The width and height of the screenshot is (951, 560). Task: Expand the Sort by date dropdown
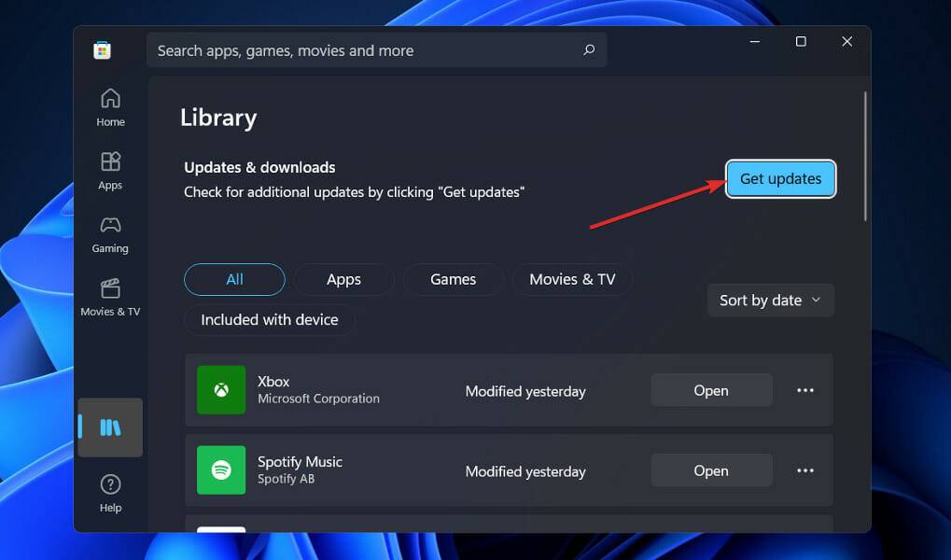point(771,301)
